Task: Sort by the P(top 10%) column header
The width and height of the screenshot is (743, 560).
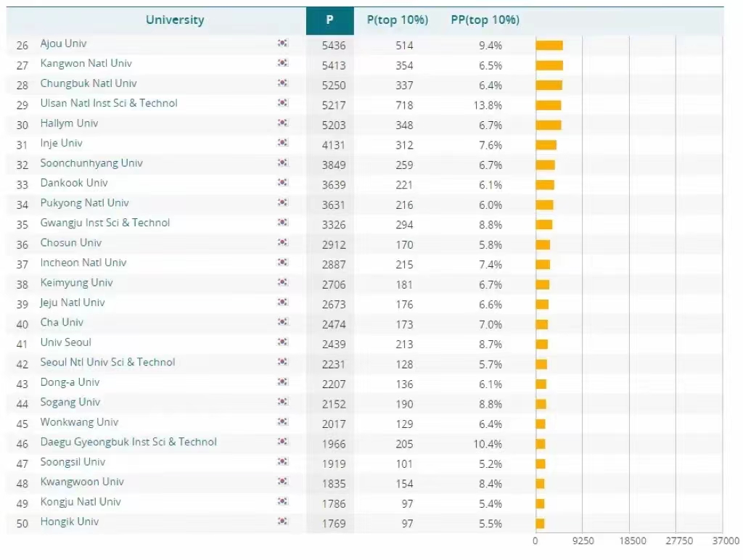Action: click(x=398, y=20)
